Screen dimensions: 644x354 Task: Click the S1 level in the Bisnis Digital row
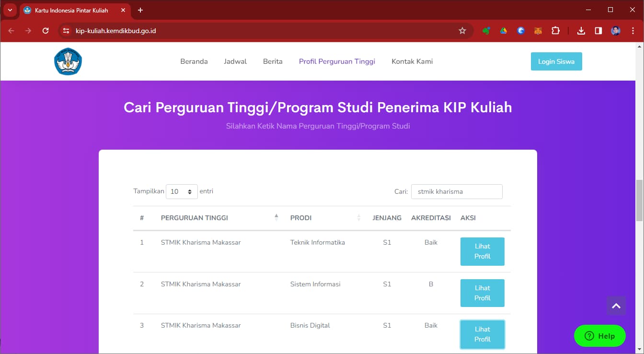click(x=387, y=325)
